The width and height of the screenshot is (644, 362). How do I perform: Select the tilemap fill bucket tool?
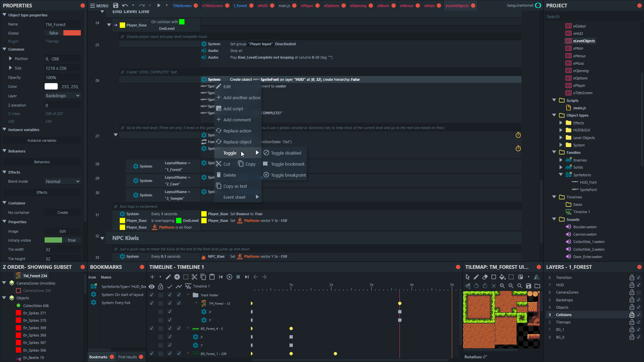point(502,277)
